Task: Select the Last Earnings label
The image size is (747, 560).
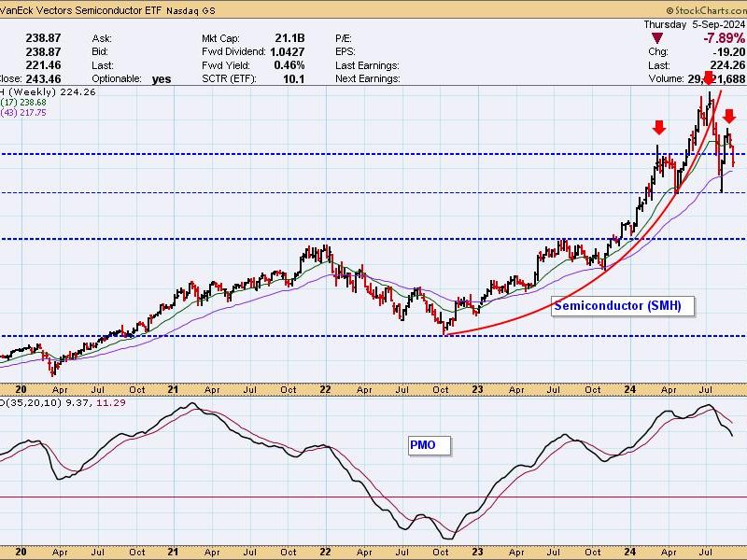Action: click(367, 65)
